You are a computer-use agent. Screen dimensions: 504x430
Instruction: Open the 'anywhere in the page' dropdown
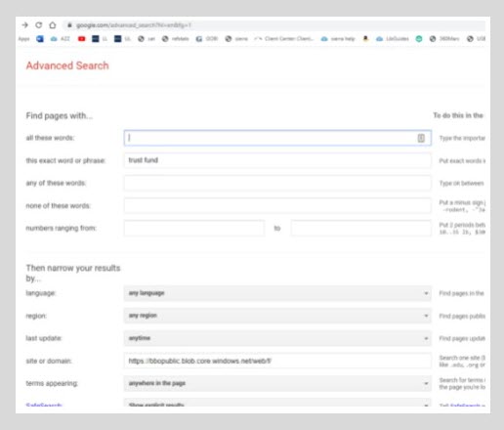277,383
